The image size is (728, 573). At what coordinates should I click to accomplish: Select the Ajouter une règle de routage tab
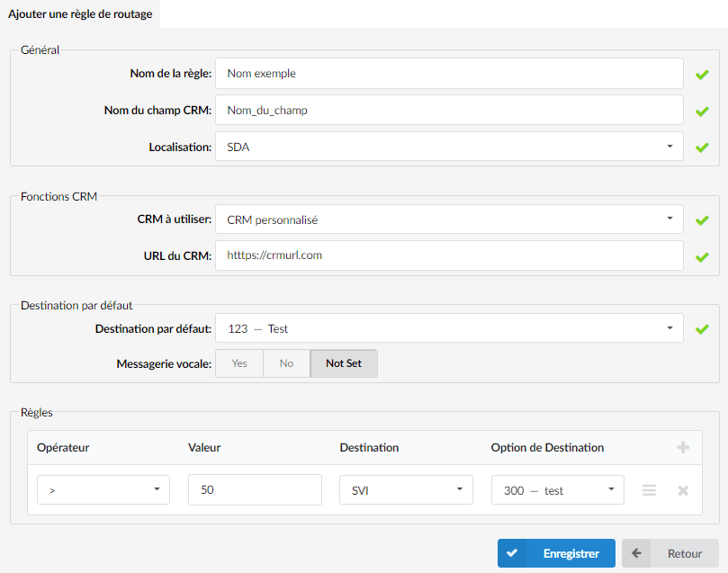[x=80, y=13]
